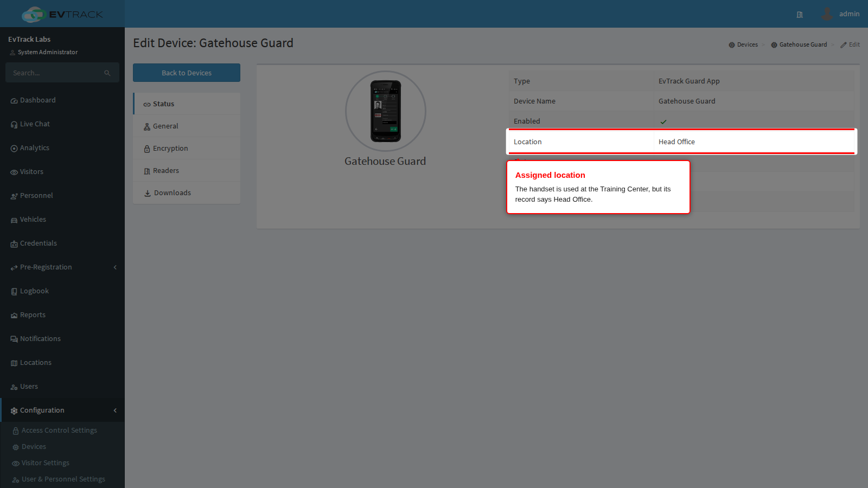This screenshot has width=868, height=488.
Task: Click the Reports icon in sidebar
Action: [x=14, y=316]
